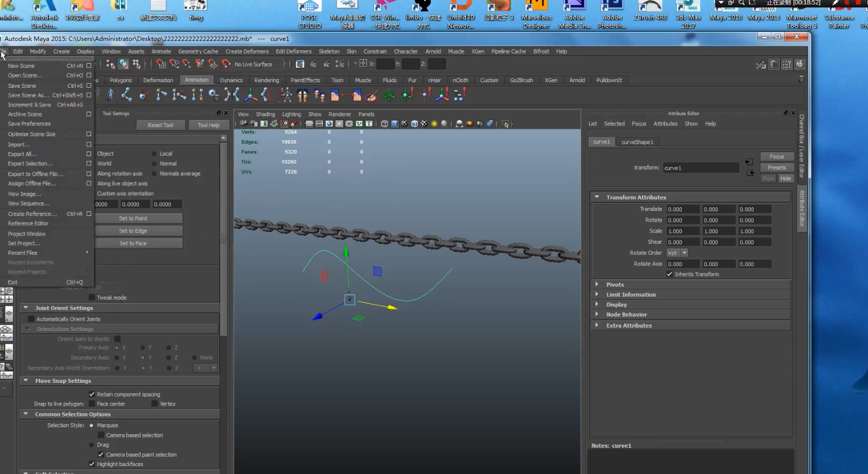Open Marvelous Designer desktop shortcut
Viewport: 868px width, 474px height.
(536, 14)
